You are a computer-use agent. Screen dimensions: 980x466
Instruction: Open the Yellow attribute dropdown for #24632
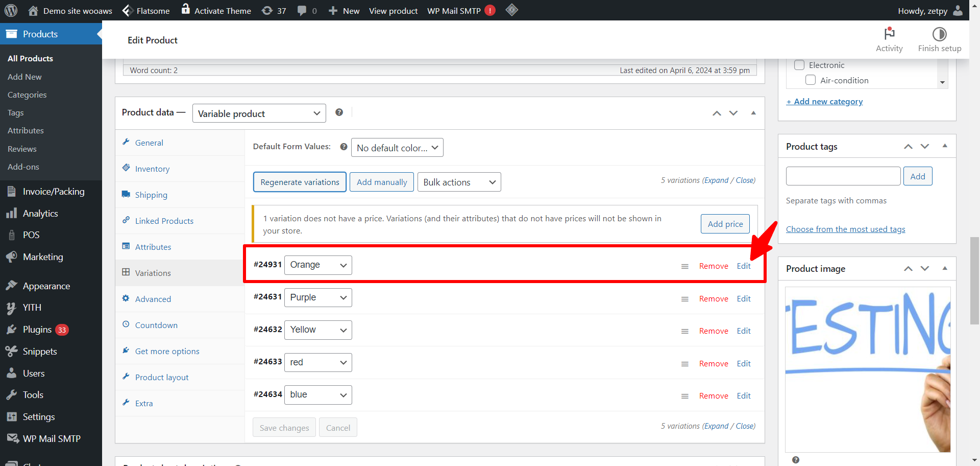click(318, 330)
